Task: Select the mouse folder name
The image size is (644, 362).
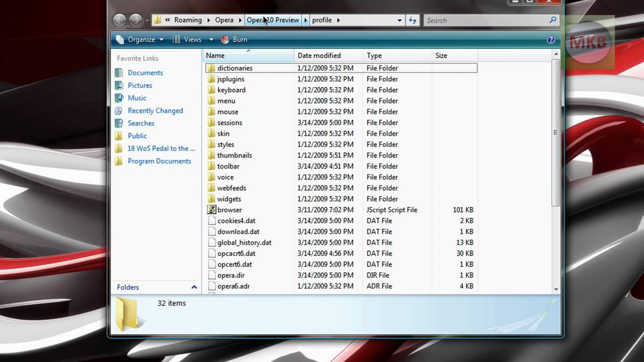Action: pos(228,112)
